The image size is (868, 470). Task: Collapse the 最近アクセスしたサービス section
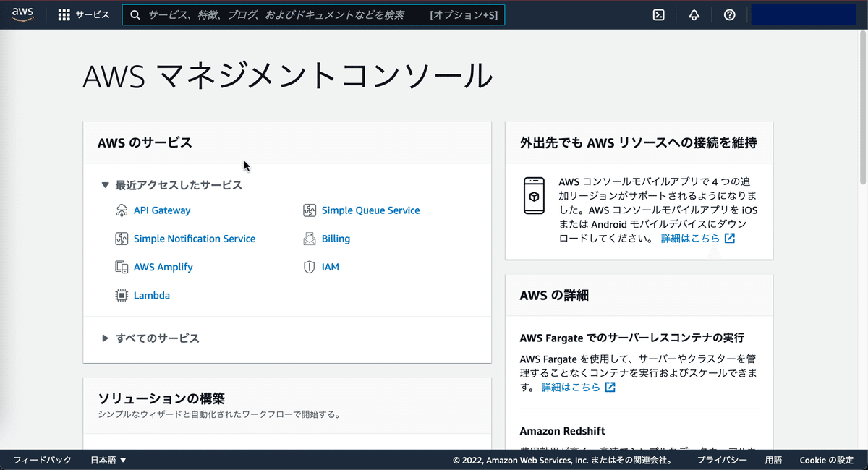pyautogui.click(x=105, y=185)
